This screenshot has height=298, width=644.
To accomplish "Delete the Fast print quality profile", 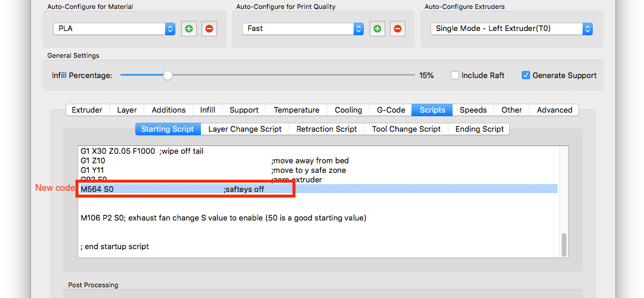I will [x=397, y=29].
